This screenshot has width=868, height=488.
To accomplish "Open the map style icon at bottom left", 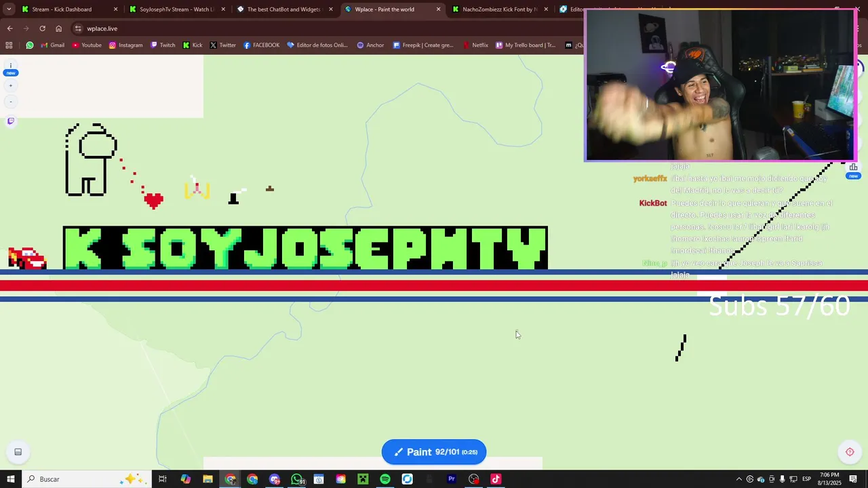I will click(18, 452).
